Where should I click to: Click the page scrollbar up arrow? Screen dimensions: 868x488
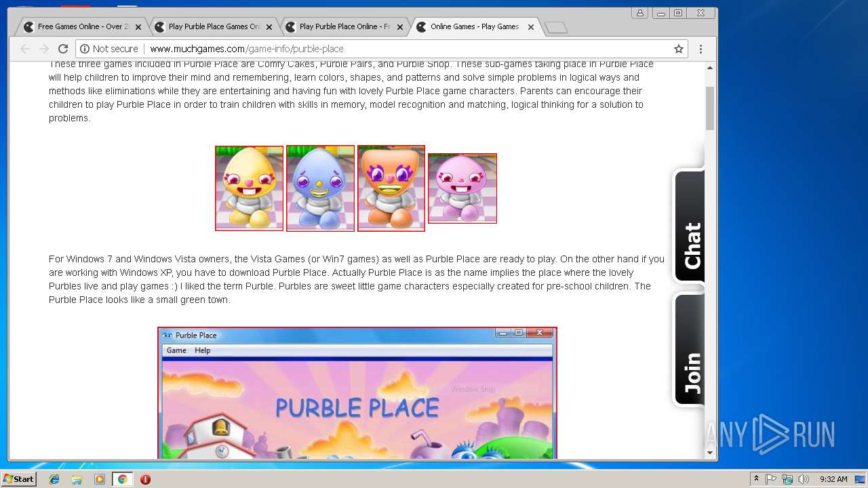[x=710, y=68]
